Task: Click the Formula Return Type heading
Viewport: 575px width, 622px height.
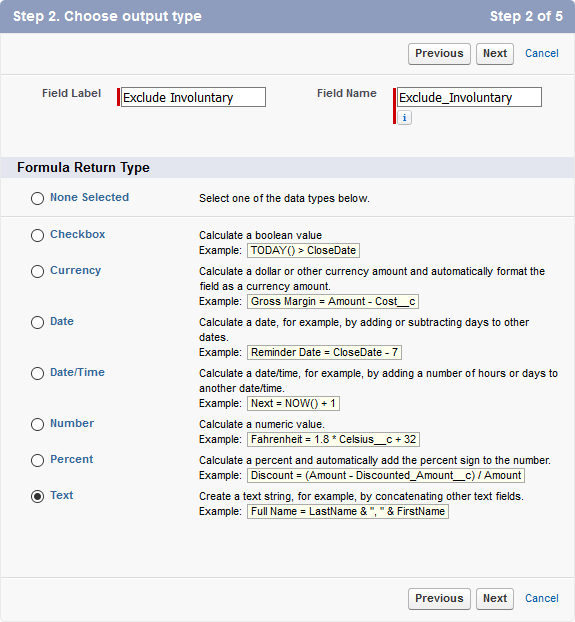Action: (83, 168)
